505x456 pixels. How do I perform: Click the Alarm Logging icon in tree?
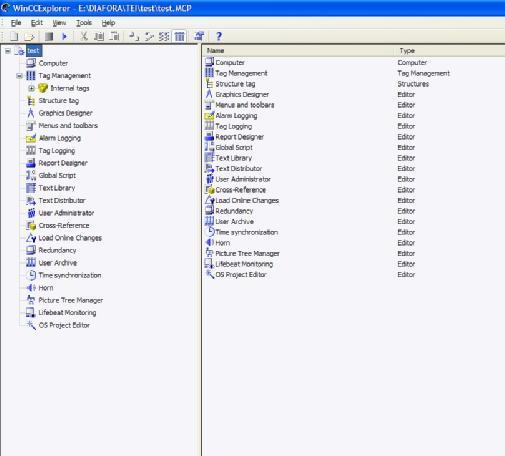click(31, 138)
